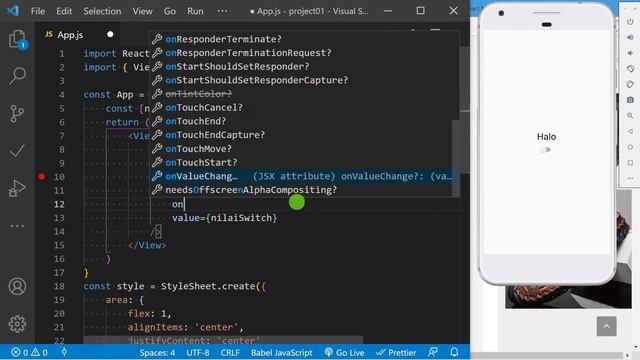640x360 pixels.
Task: Select onTouchCancel? suggestion
Action: pyautogui.click(x=301, y=108)
